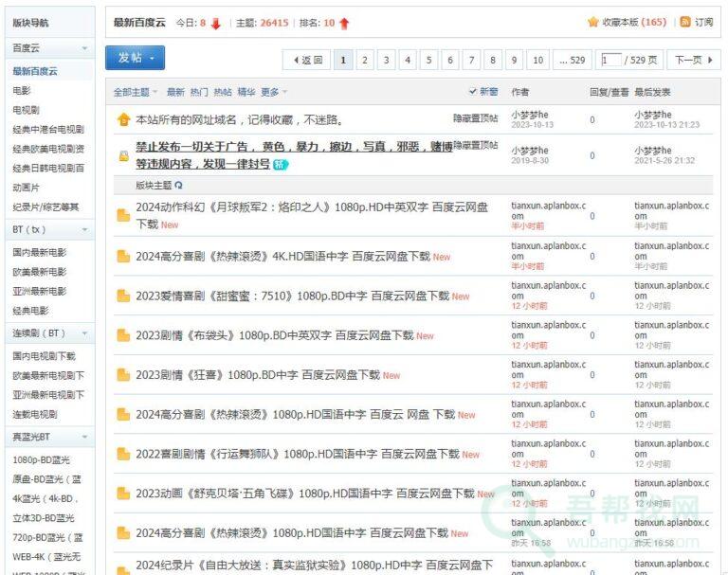The width and height of the screenshot is (728, 575).
Task: Click the orange RSS 订阅 icon
Action: point(684,22)
